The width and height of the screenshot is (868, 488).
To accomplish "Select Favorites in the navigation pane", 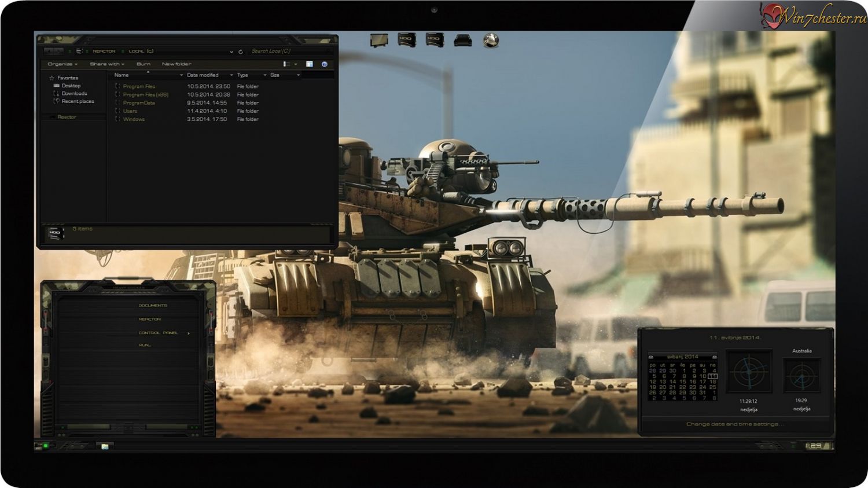I will click(x=68, y=78).
